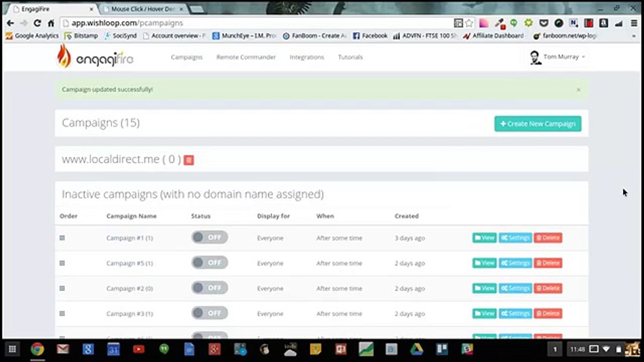Click the address bar URL field
Image resolution: width=644 pixels, height=362 pixels.
[257, 23]
